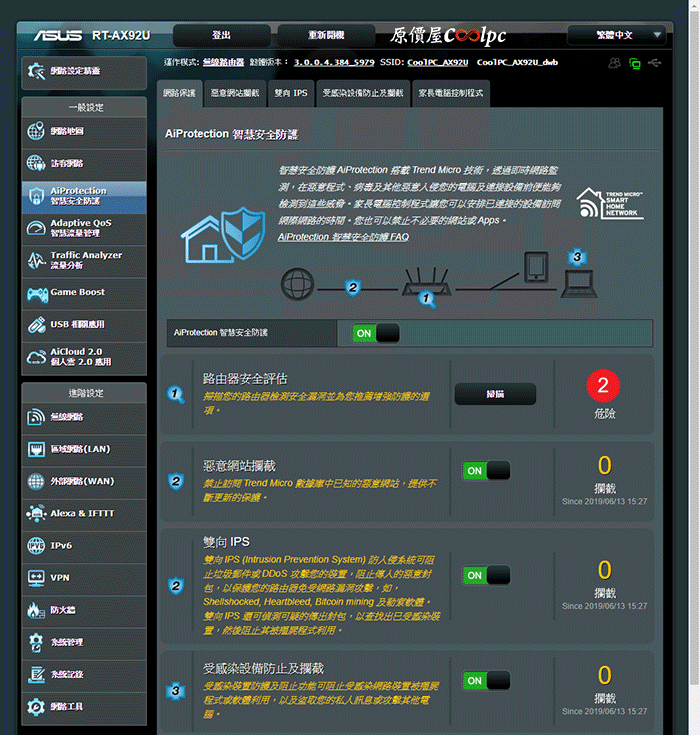Image resolution: width=700 pixels, height=735 pixels.
Task: Click the USB status icon in header
Action: click(655, 62)
